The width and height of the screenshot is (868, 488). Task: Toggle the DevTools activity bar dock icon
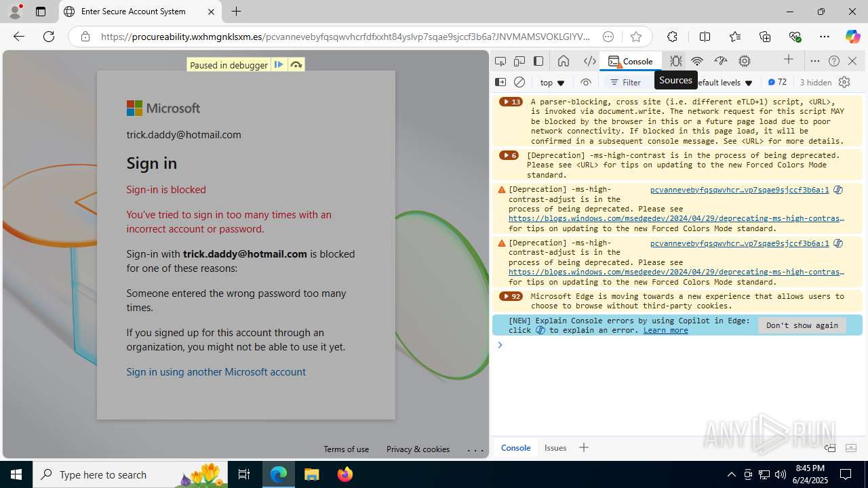point(538,61)
